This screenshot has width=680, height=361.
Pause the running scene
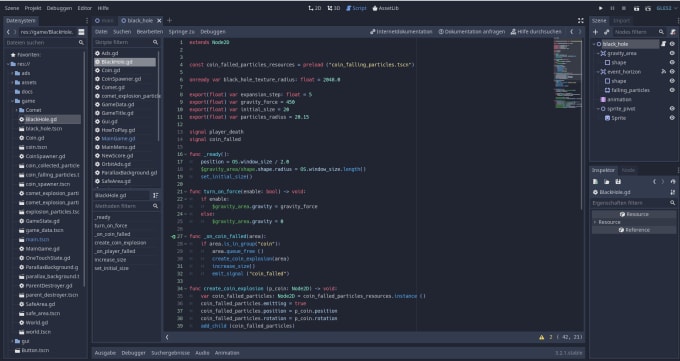[x=612, y=8]
